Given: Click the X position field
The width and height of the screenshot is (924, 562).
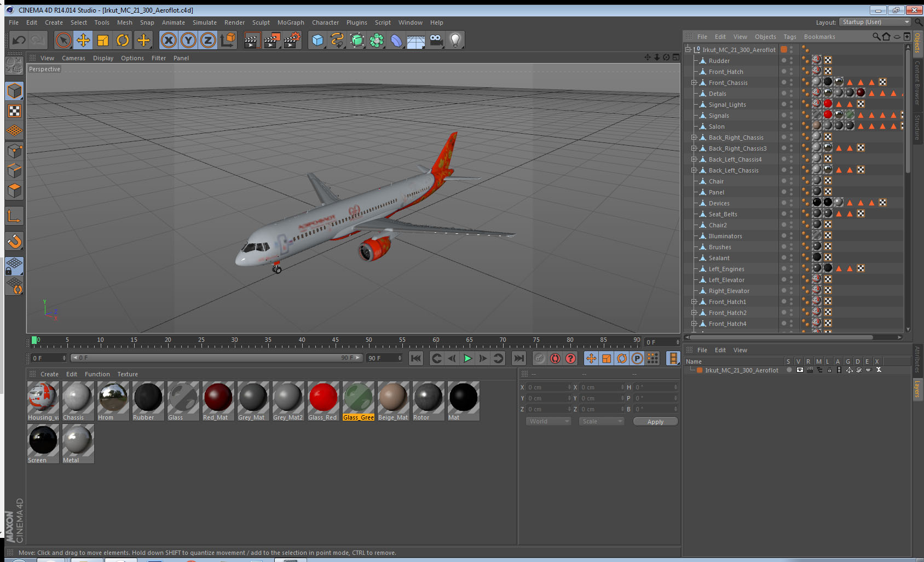Looking at the screenshot, I should tap(549, 387).
